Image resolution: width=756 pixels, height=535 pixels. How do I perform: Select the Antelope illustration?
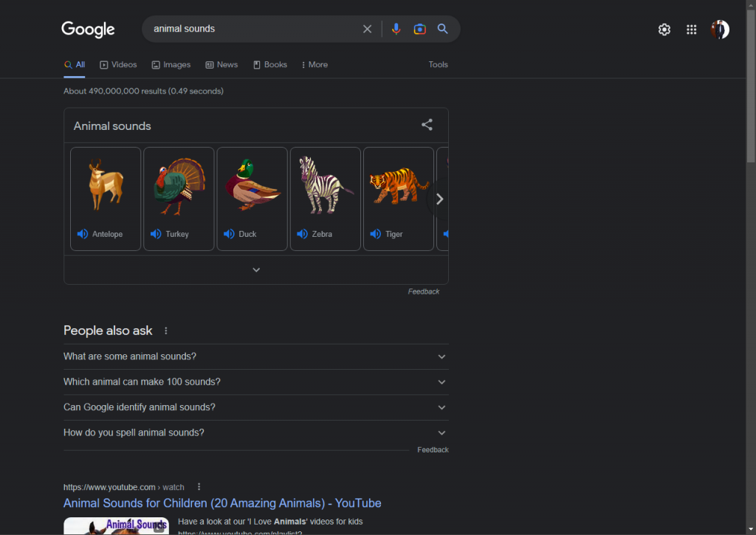point(106,185)
